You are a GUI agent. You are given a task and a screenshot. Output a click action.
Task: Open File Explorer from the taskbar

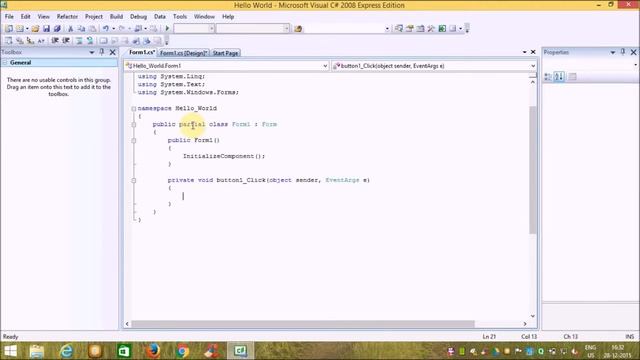pyautogui.click(x=37, y=351)
